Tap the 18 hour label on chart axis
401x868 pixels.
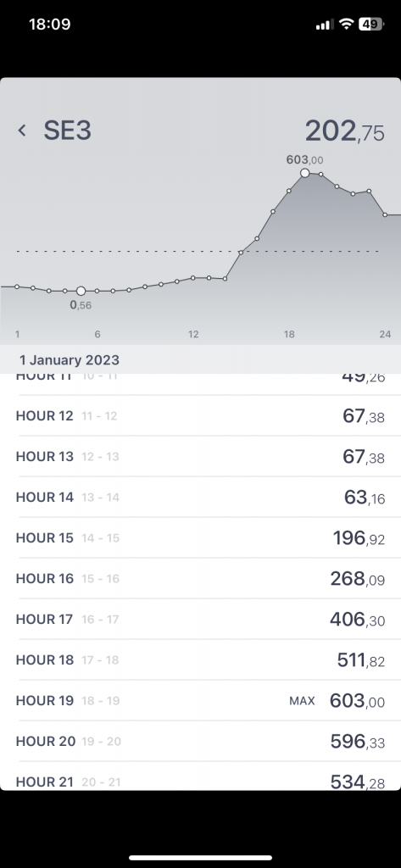click(289, 334)
